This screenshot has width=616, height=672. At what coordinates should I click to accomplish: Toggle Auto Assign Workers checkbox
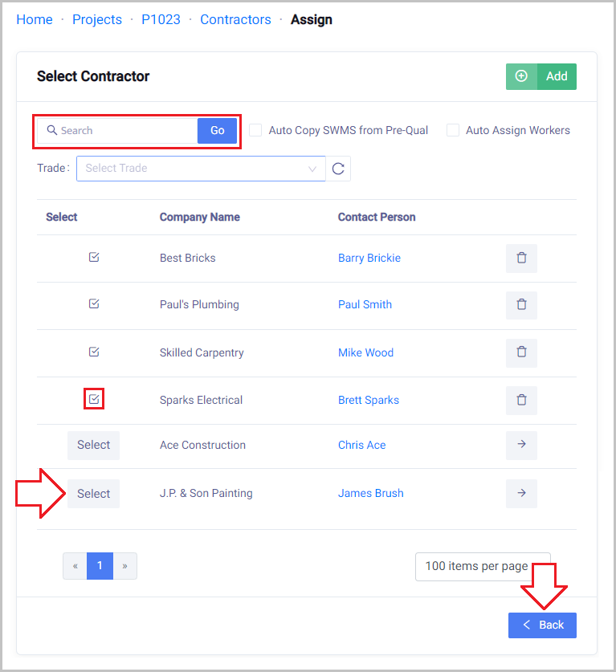coord(453,130)
